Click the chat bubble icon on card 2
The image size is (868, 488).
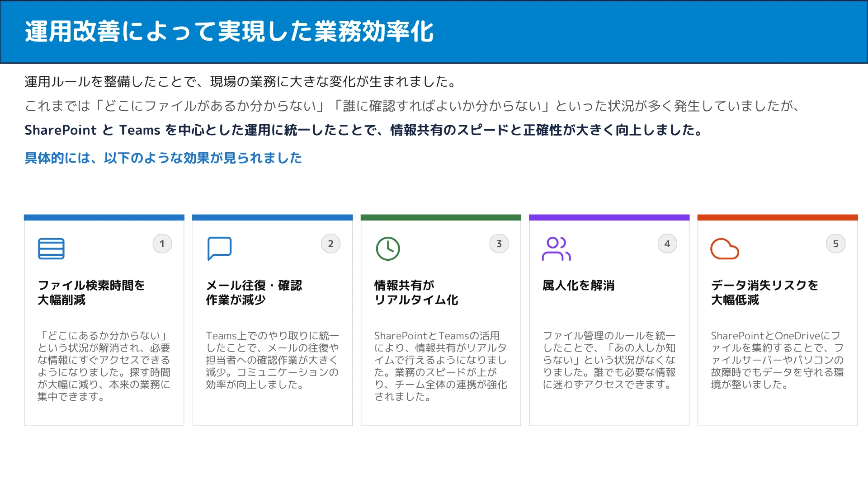point(219,248)
